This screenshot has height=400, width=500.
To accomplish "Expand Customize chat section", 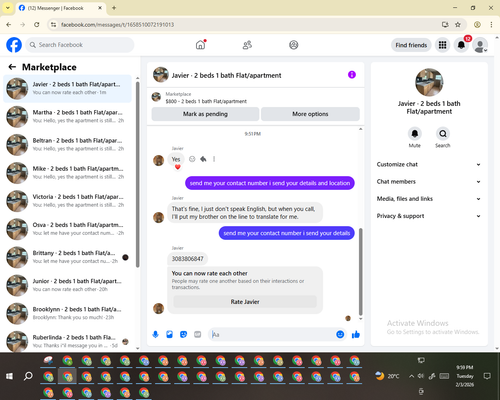I will [429, 164].
